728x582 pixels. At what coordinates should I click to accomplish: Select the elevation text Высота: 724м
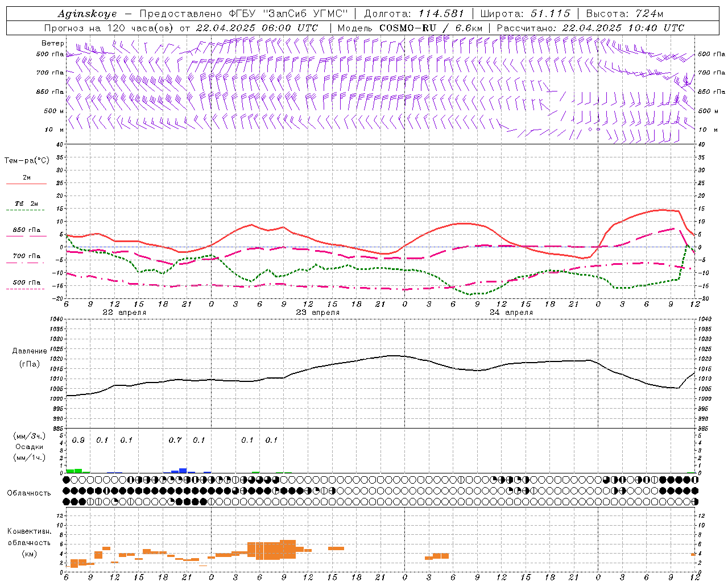pos(624,14)
